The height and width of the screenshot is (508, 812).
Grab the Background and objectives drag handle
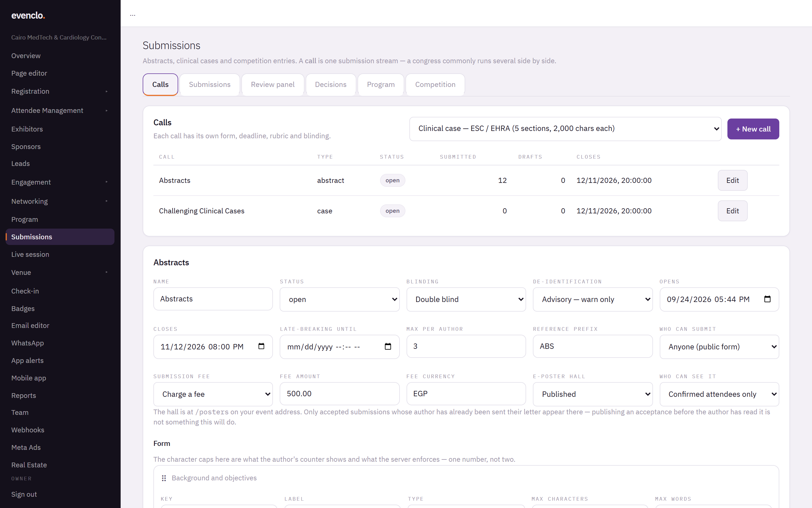pyautogui.click(x=164, y=478)
